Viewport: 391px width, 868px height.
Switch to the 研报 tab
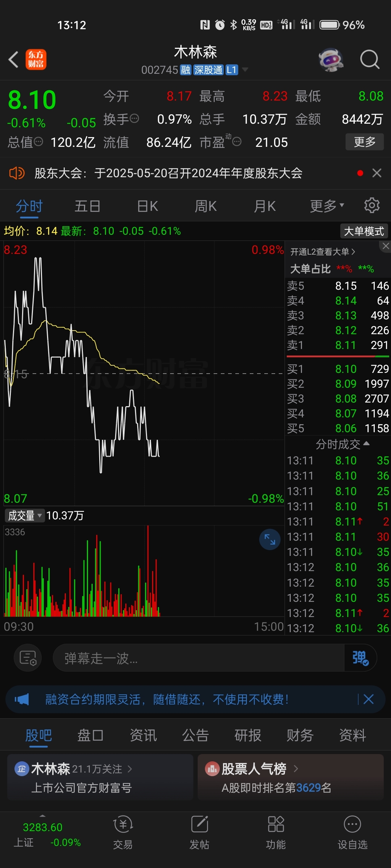[248, 735]
